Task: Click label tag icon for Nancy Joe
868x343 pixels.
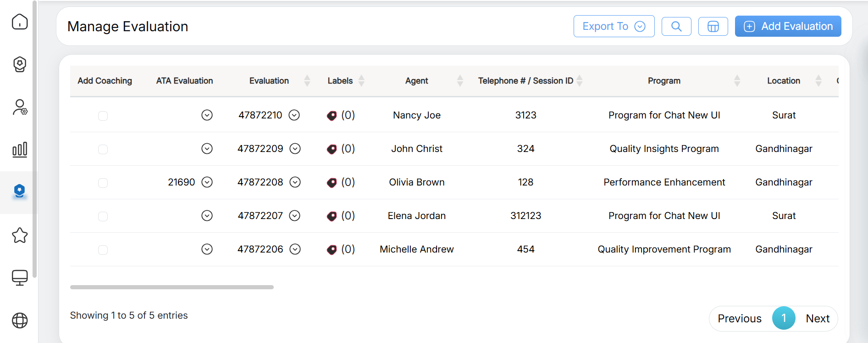Action: point(332,116)
